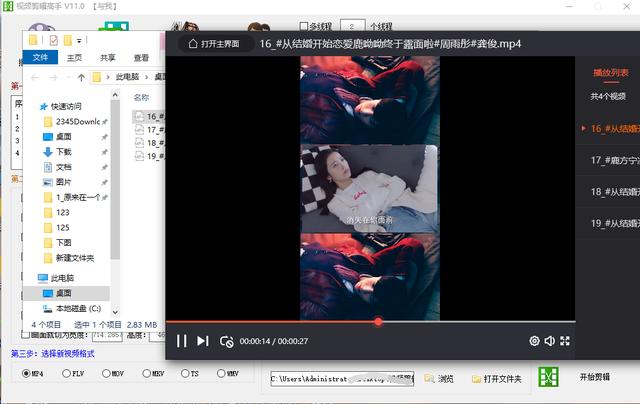This screenshot has width=640, height=404.
Task: Toggle the loop playback mode icon
Action: (x=226, y=341)
